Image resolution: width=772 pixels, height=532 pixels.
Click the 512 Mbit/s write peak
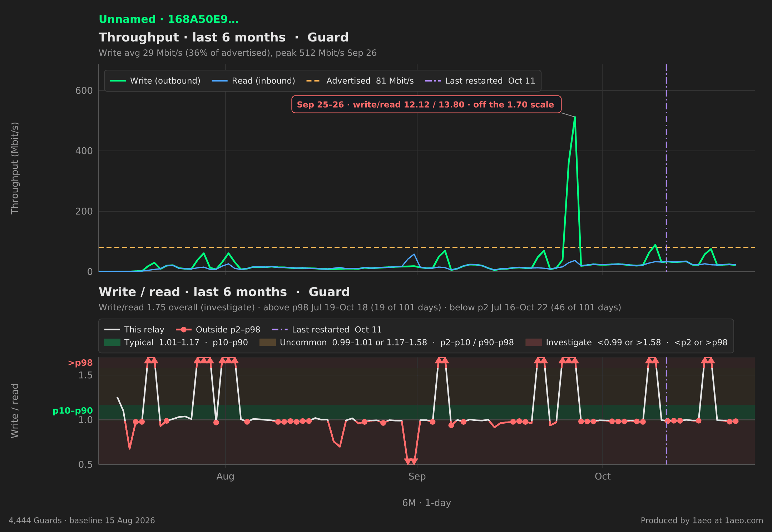point(575,117)
